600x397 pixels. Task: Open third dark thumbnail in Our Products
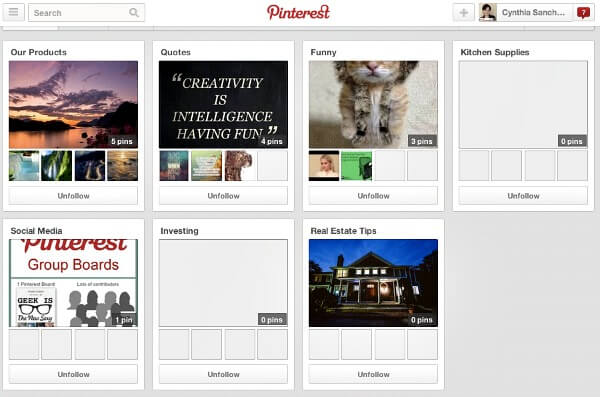(x=90, y=166)
